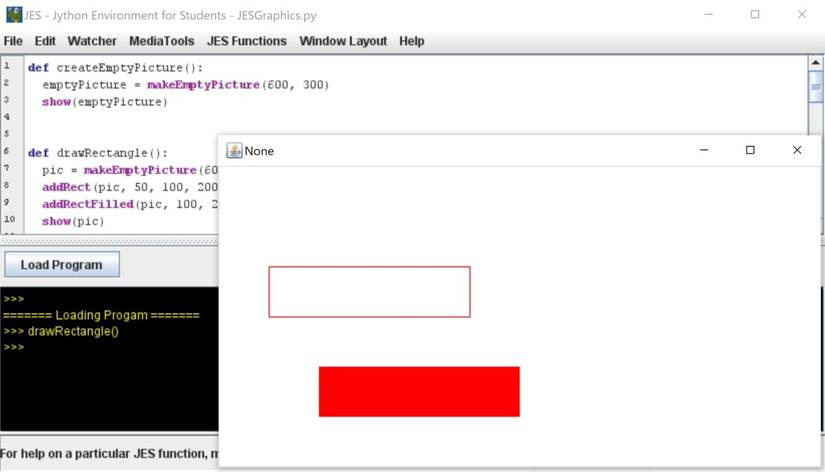The height and width of the screenshot is (472, 825).
Task: Click the editor scrollbar up arrow
Action: pos(816,63)
